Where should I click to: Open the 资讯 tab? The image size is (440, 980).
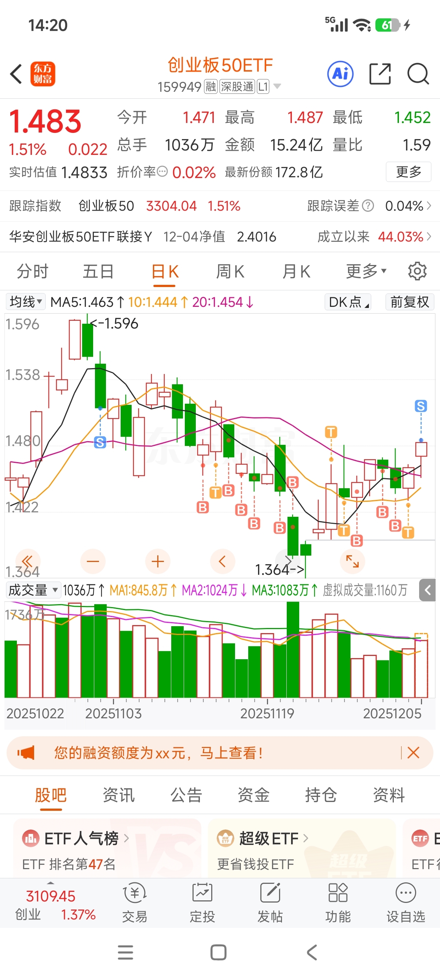118,794
